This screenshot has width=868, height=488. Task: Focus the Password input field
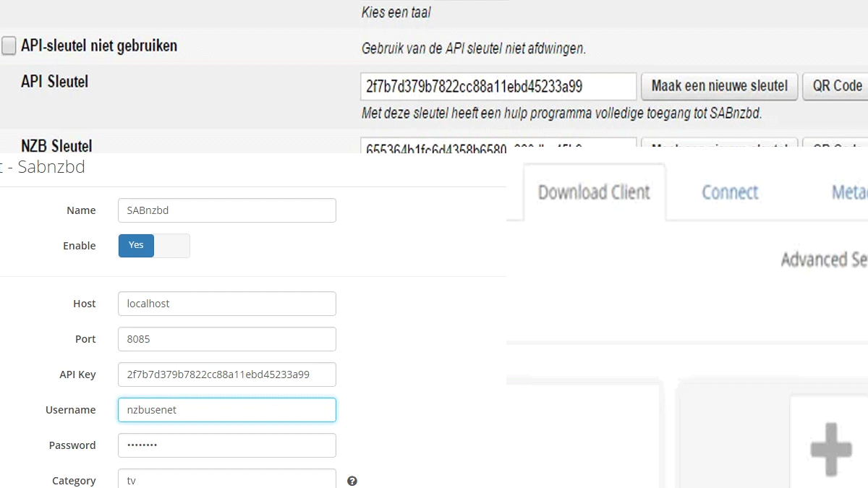click(226, 445)
